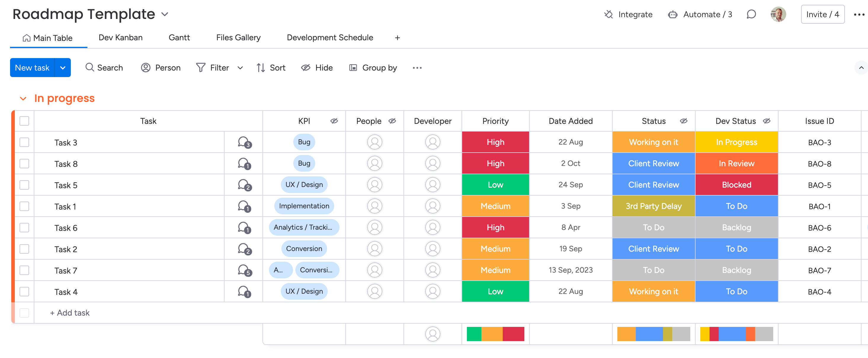
Task: Expand the New task dropdown arrow
Action: [x=63, y=68]
